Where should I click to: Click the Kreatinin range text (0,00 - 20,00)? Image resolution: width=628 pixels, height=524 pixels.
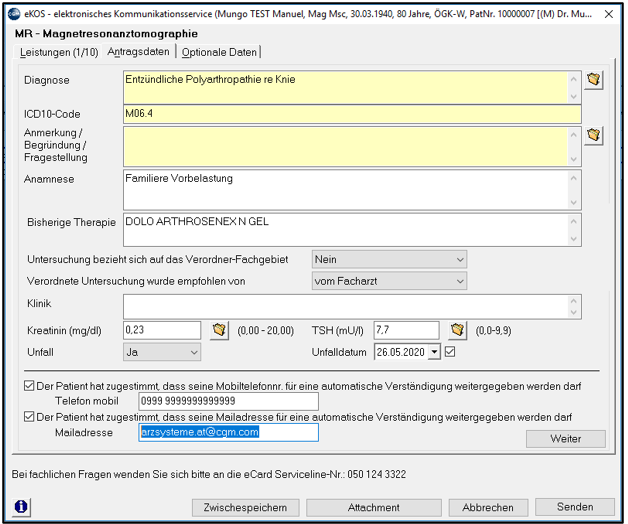pos(266,331)
